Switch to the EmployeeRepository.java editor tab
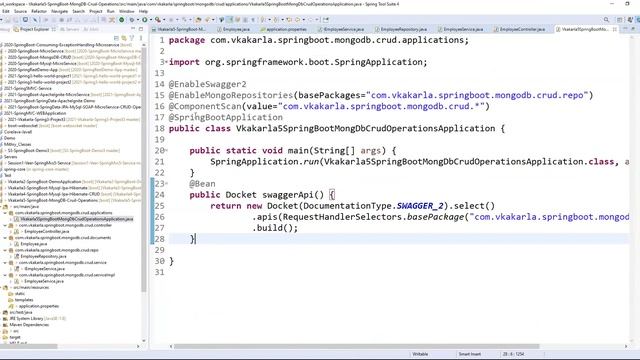Screen dimensions: 640x360 point(401,29)
